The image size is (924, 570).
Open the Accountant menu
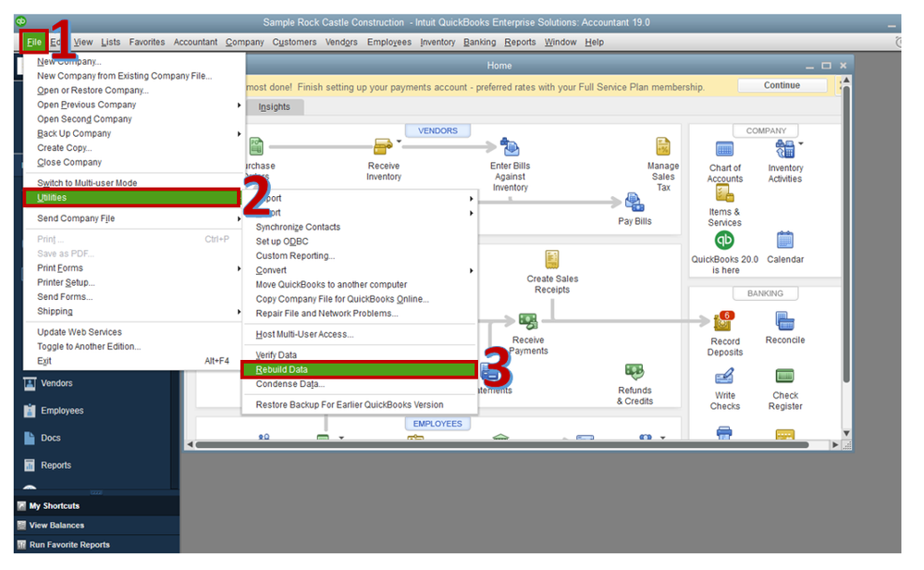click(195, 43)
